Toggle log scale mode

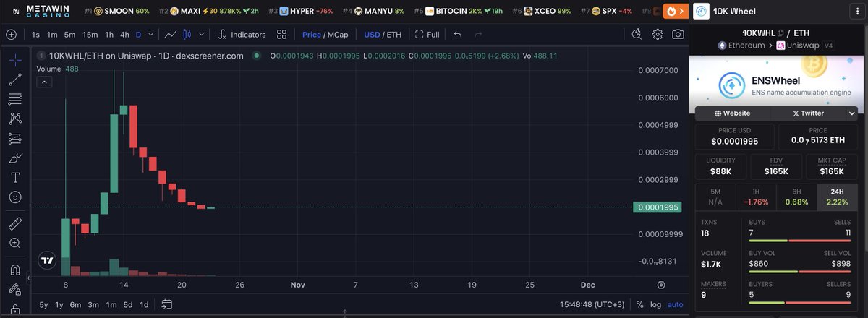point(655,304)
